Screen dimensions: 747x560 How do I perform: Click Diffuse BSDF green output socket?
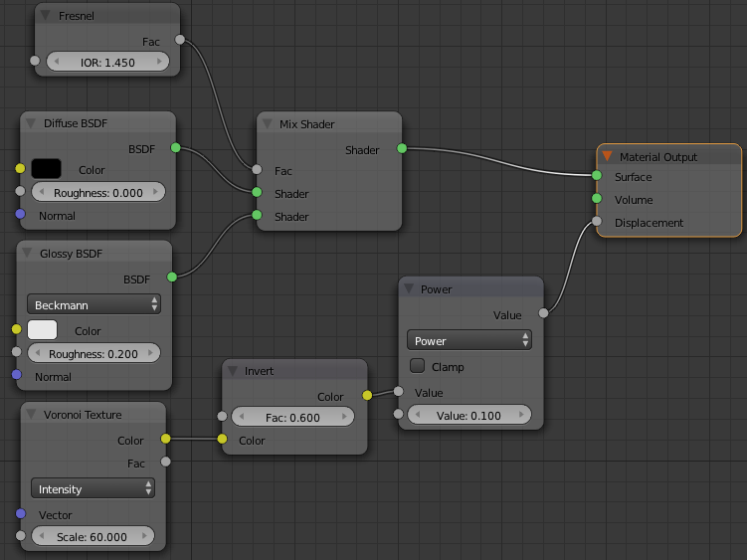click(x=176, y=148)
